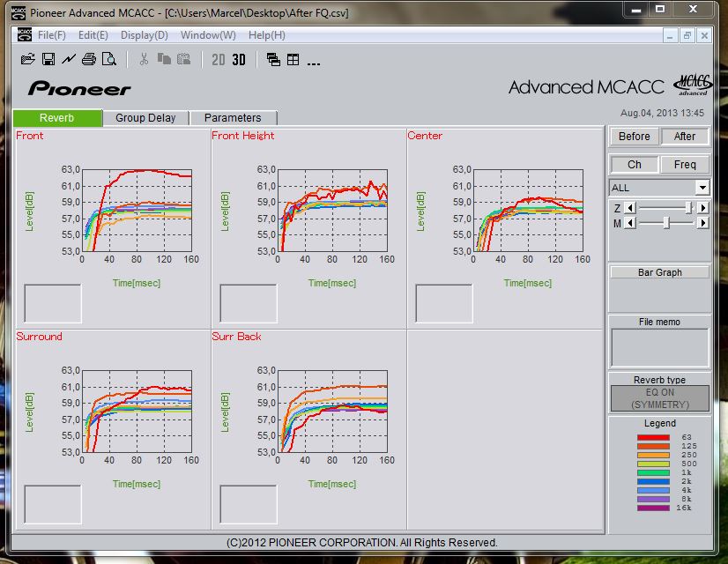The width and height of the screenshot is (728, 564).
Task: Click the tile windows icon
Action: pyautogui.click(x=293, y=59)
